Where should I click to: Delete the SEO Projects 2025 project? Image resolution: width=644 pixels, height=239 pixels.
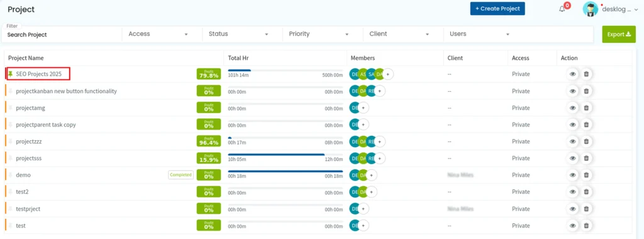(586, 74)
